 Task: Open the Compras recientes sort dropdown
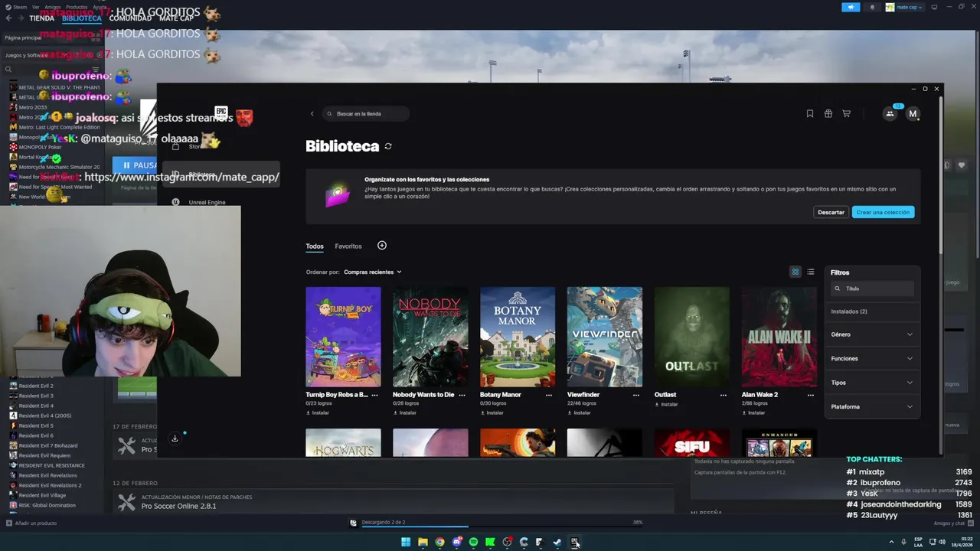click(372, 272)
